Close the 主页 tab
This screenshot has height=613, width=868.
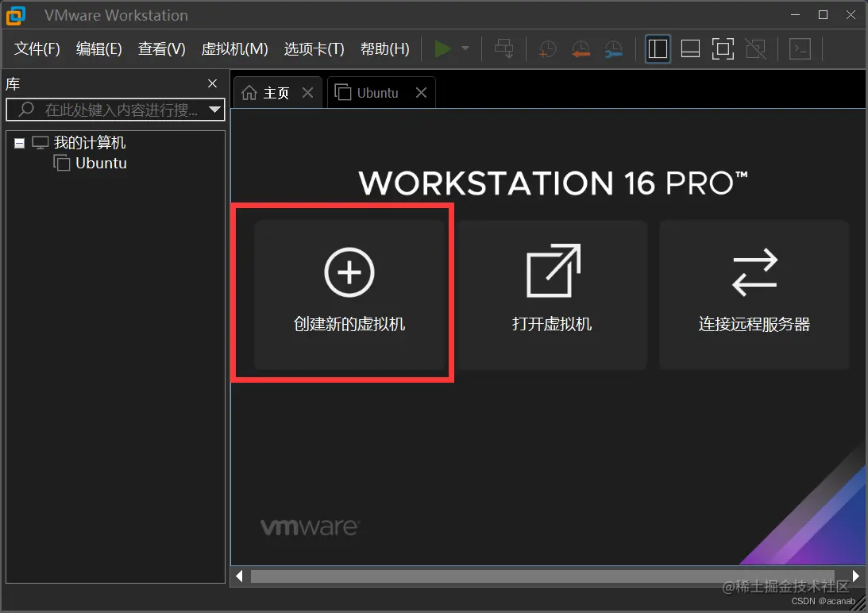pyautogui.click(x=308, y=92)
